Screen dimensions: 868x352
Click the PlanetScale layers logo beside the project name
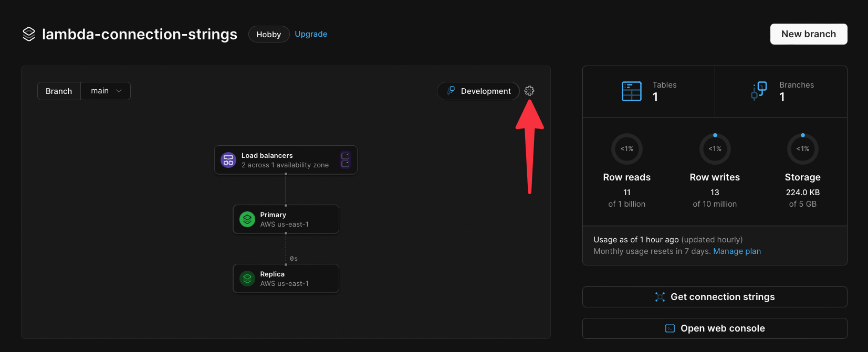pos(29,34)
